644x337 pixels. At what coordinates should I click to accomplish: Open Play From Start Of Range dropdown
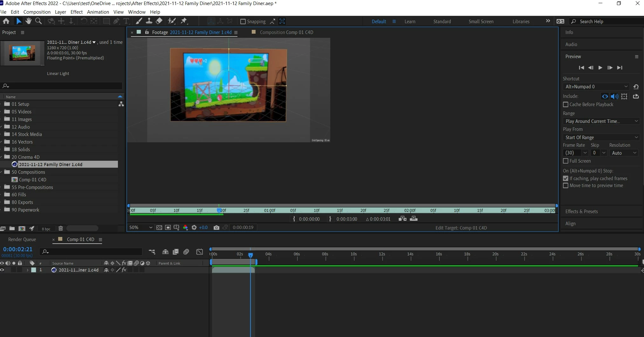601,137
